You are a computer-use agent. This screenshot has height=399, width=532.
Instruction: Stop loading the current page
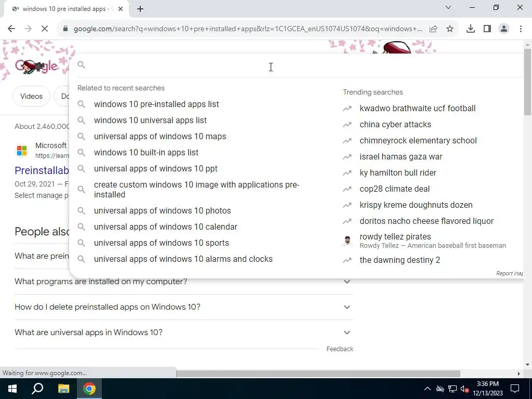(x=45, y=29)
